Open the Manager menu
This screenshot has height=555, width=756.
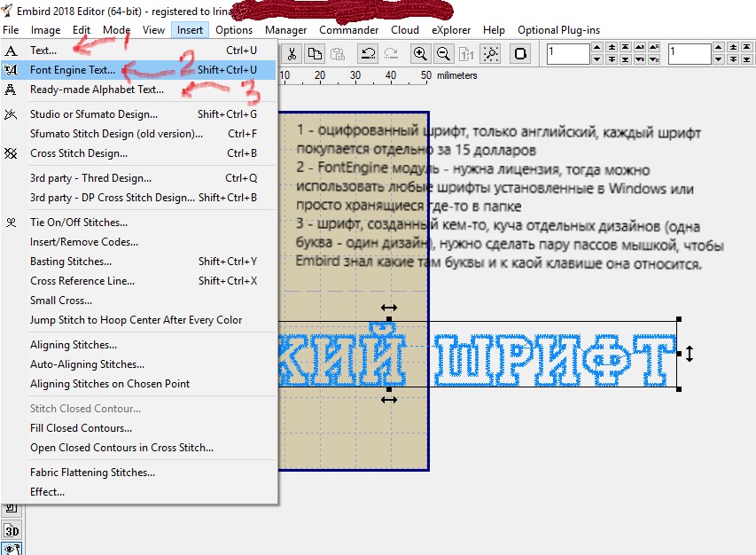(286, 30)
